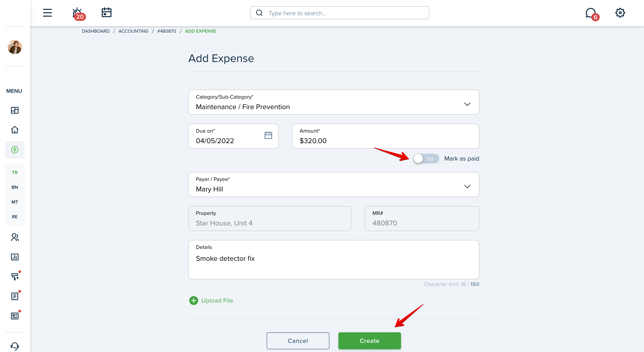The image size is (644, 352).
Task: Click the Property field Star House, Unit 4
Action: coord(270,218)
